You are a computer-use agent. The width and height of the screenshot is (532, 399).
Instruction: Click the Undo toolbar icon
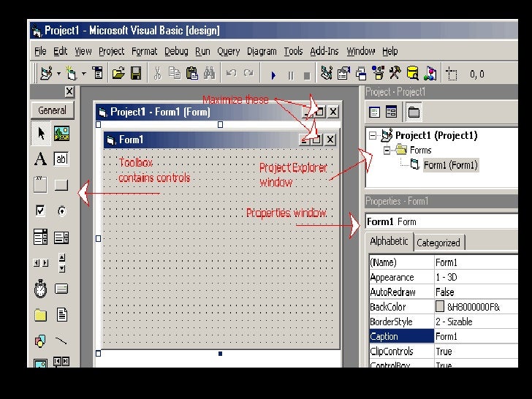[232, 73]
